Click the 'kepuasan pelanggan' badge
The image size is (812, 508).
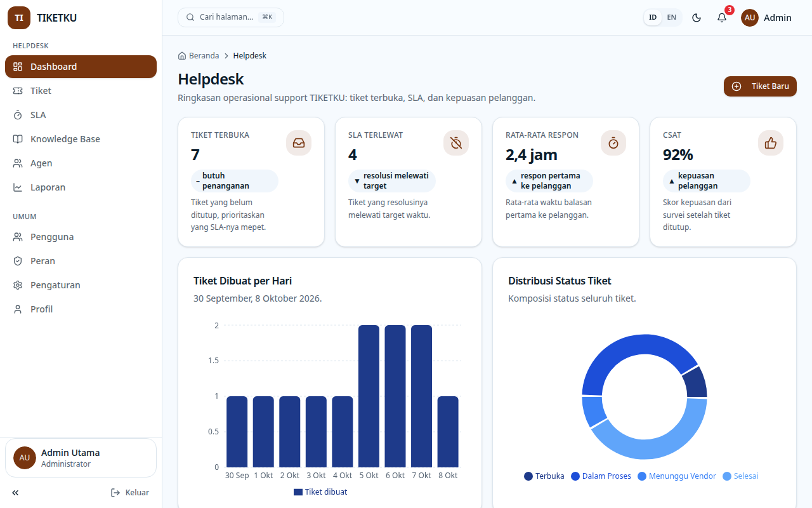(707, 181)
